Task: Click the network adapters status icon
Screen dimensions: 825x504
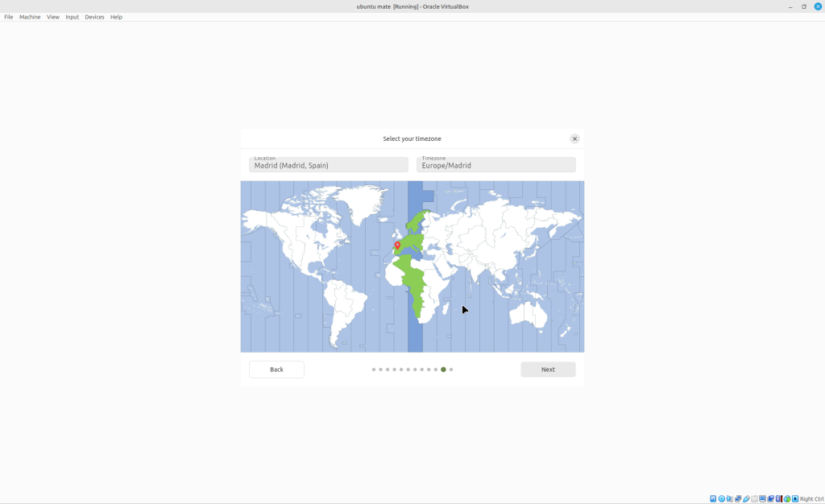Action: click(738, 498)
